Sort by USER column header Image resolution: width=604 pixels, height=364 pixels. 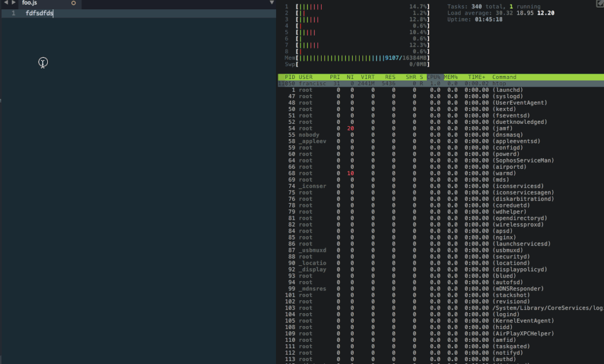(x=306, y=77)
